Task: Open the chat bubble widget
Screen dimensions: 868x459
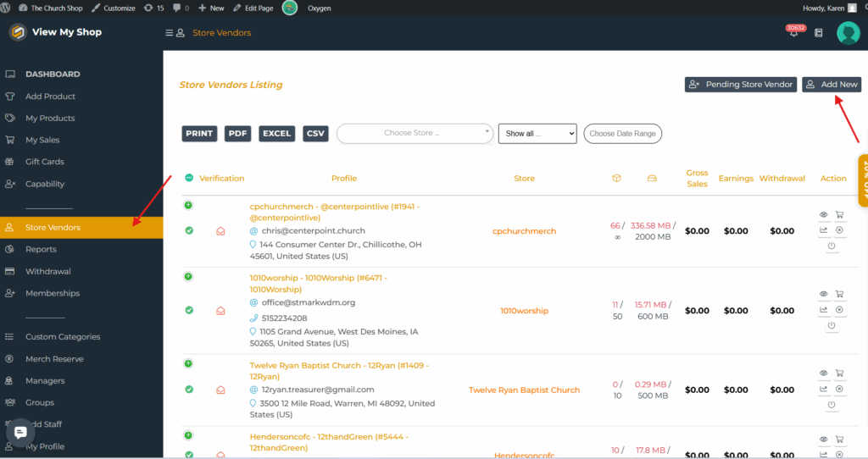Action: (18, 433)
